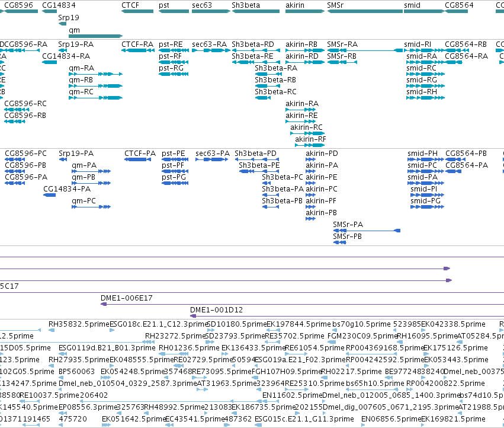Select the akirin gene feature
This screenshot has height=428, width=504.
click(x=305, y=11)
